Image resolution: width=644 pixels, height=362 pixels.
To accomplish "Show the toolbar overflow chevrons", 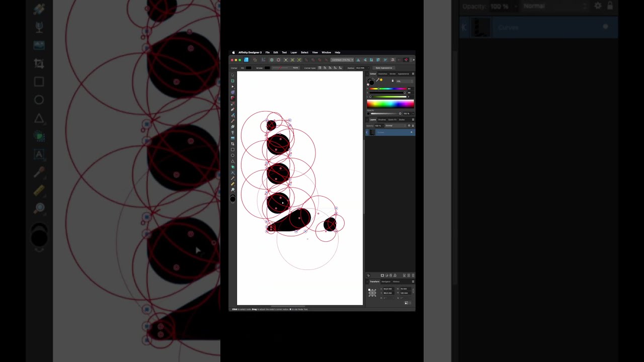I will click(414, 60).
